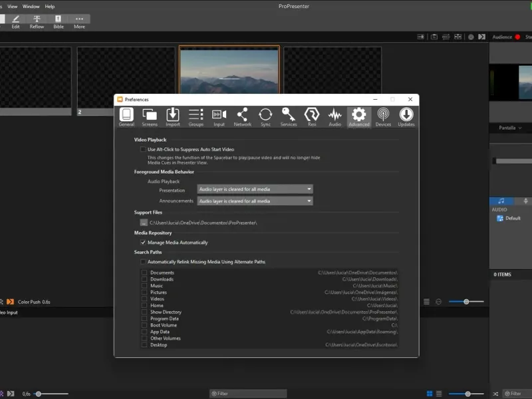Open the View menu
This screenshot has width=532, height=399.
(12, 7)
